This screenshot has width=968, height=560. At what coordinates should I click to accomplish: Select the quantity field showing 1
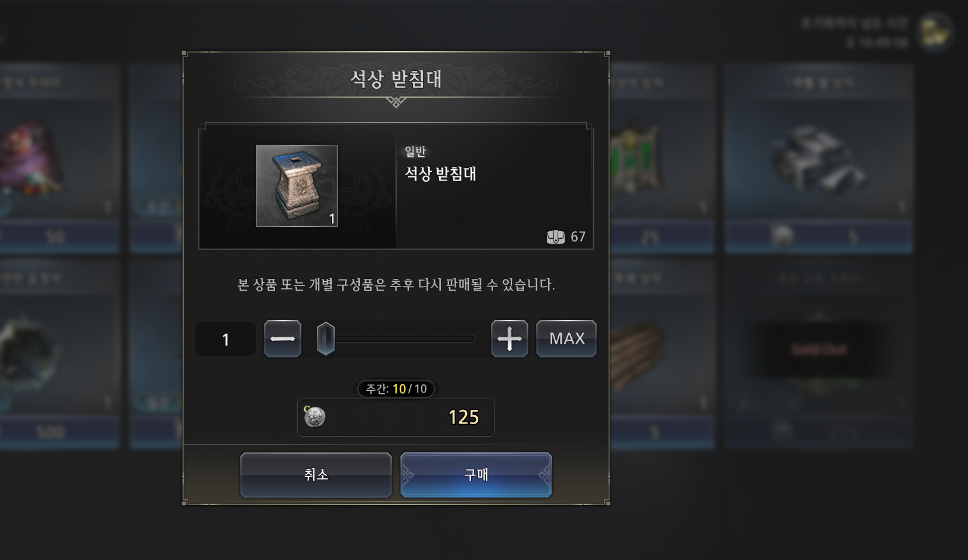tap(225, 339)
